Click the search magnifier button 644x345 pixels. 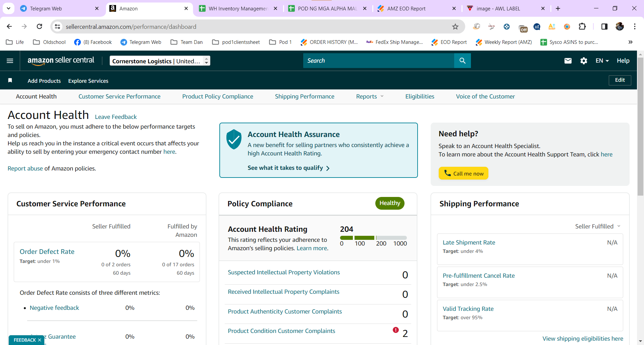click(x=463, y=61)
